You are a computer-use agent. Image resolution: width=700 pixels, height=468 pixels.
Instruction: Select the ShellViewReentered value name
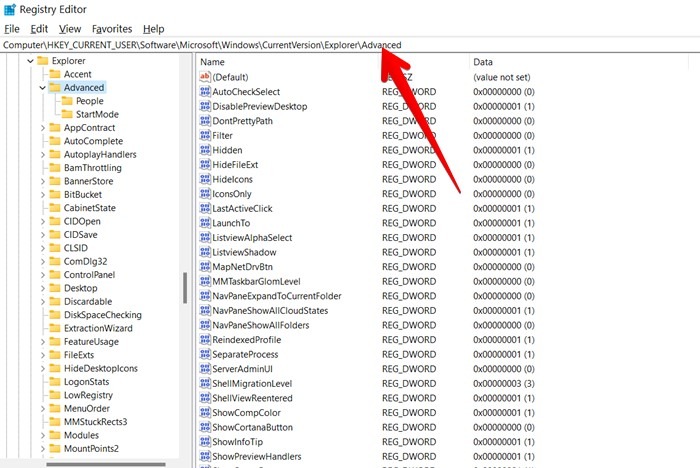click(x=252, y=398)
